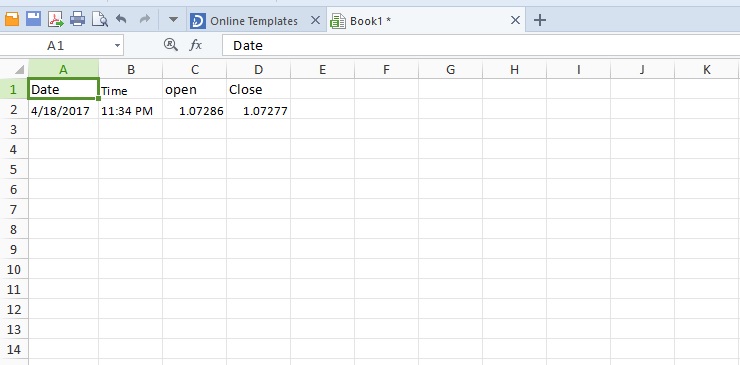Viewport: 740px width, 365px height.
Task: Export spreadsheet to PDF icon
Action: (x=56, y=19)
